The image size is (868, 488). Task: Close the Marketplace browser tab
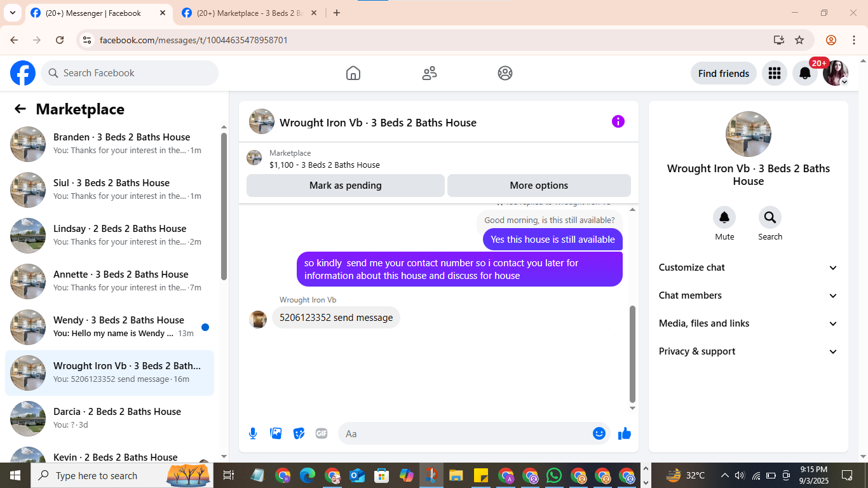pyautogui.click(x=313, y=13)
